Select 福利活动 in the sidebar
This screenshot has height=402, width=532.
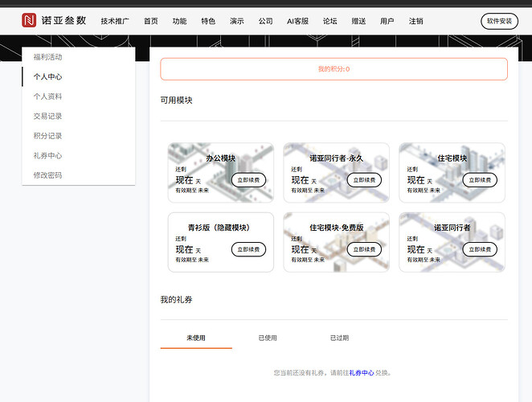[47, 57]
